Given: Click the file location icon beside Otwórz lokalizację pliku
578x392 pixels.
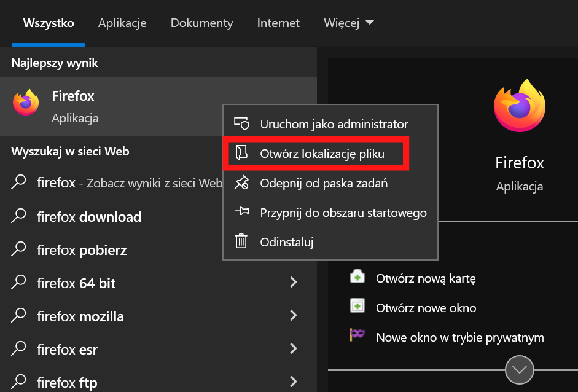Looking at the screenshot, I should click(241, 152).
